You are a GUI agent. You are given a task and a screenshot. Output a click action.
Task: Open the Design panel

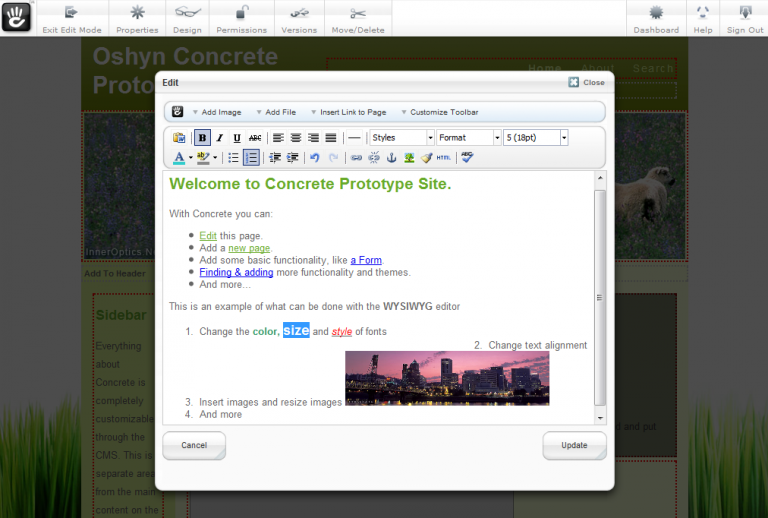188,19
